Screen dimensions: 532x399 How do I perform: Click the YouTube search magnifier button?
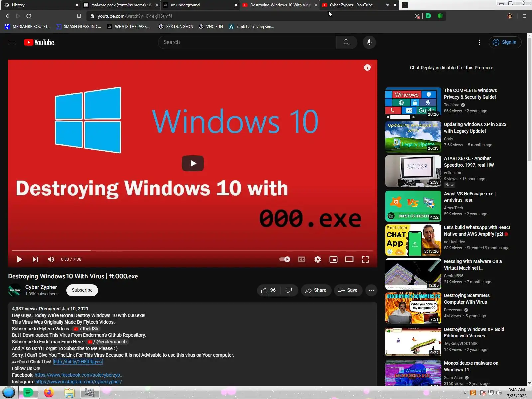coord(346,42)
